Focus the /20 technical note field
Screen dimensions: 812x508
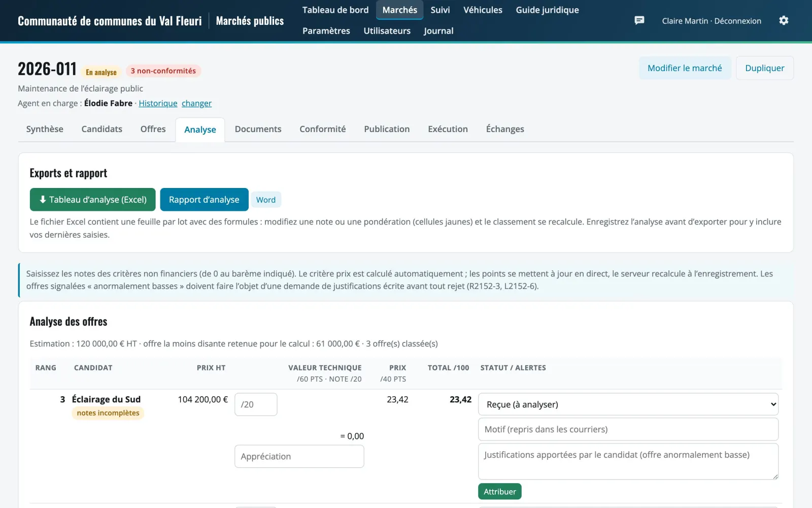256,404
